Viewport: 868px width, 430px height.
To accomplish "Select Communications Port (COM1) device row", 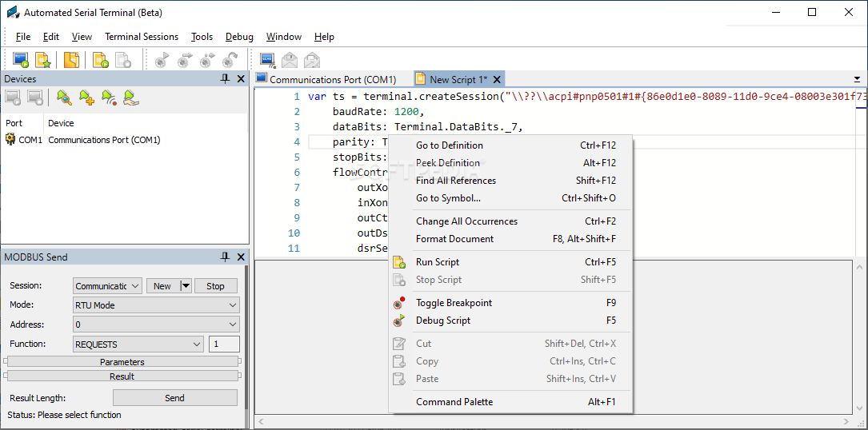I will tap(83, 140).
